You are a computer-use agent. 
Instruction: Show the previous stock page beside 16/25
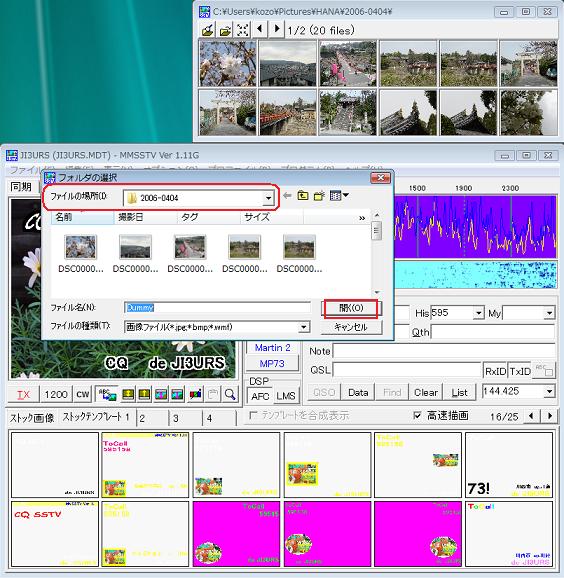tap(531, 416)
